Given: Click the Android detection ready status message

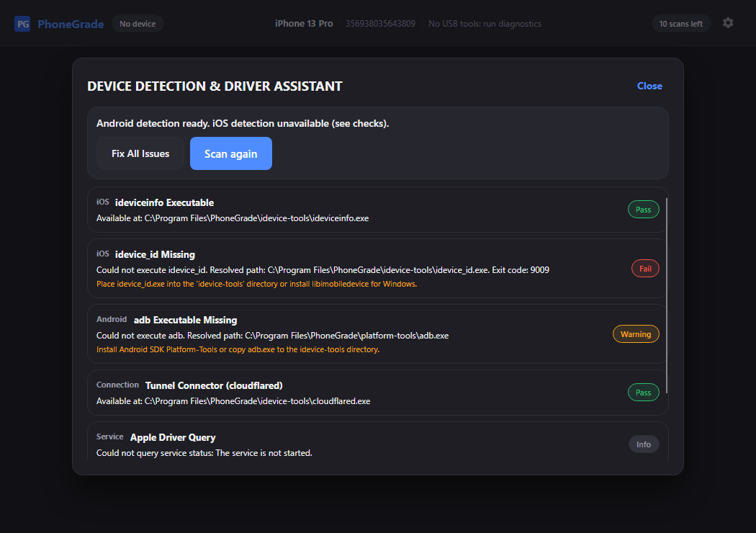Looking at the screenshot, I should coord(243,123).
